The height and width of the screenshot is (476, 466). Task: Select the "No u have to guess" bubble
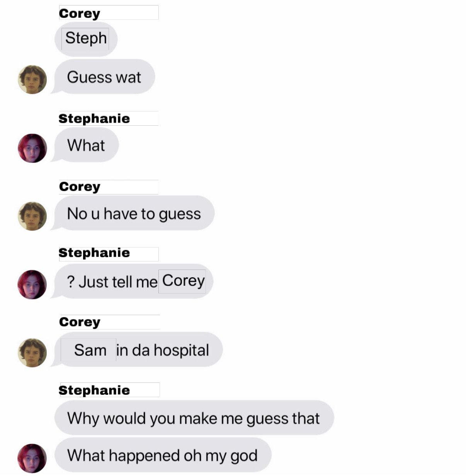(x=133, y=213)
